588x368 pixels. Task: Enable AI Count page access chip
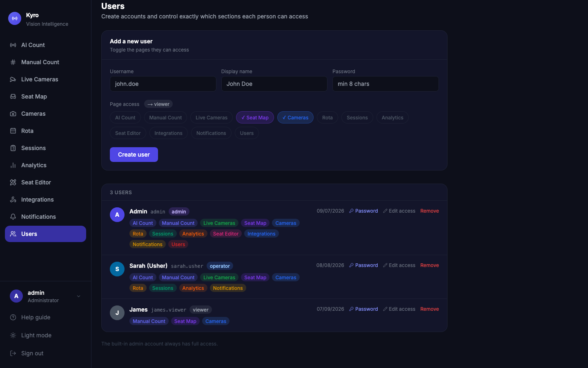(125, 118)
